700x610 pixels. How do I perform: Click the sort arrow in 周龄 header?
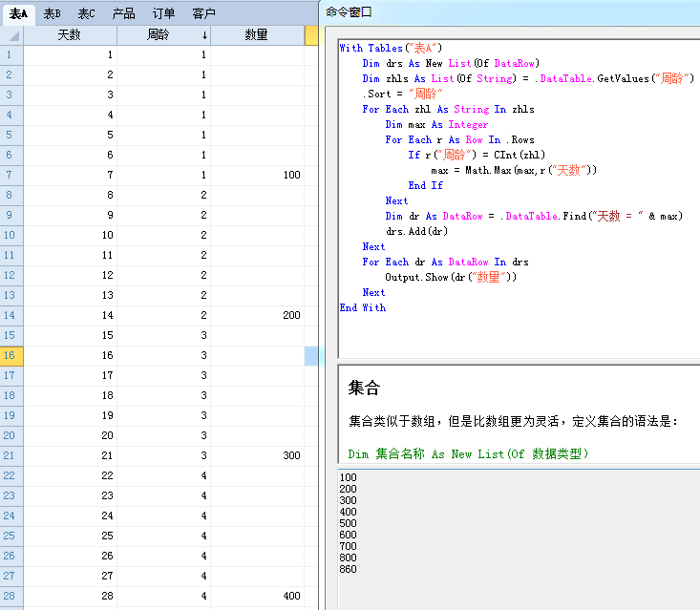click(204, 35)
